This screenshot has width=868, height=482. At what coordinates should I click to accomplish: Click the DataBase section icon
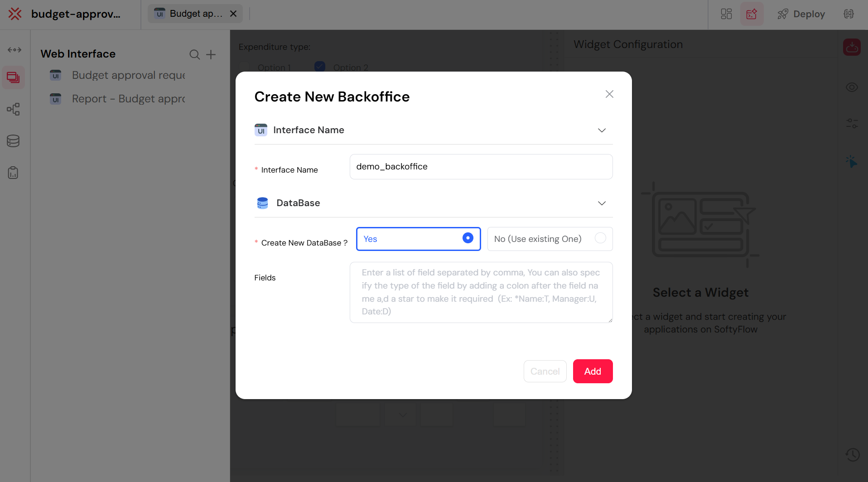(262, 203)
